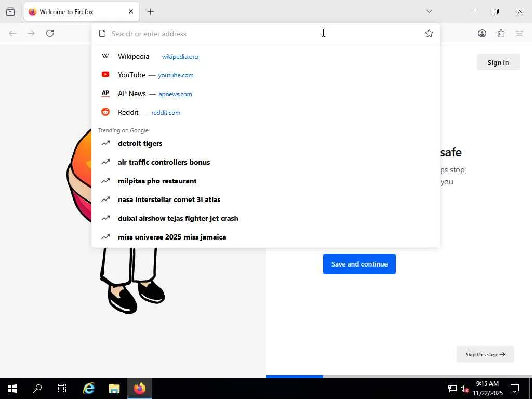Open Windows taskbar search
532x399 pixels.
pyautogui.click(x=37, y=389)
